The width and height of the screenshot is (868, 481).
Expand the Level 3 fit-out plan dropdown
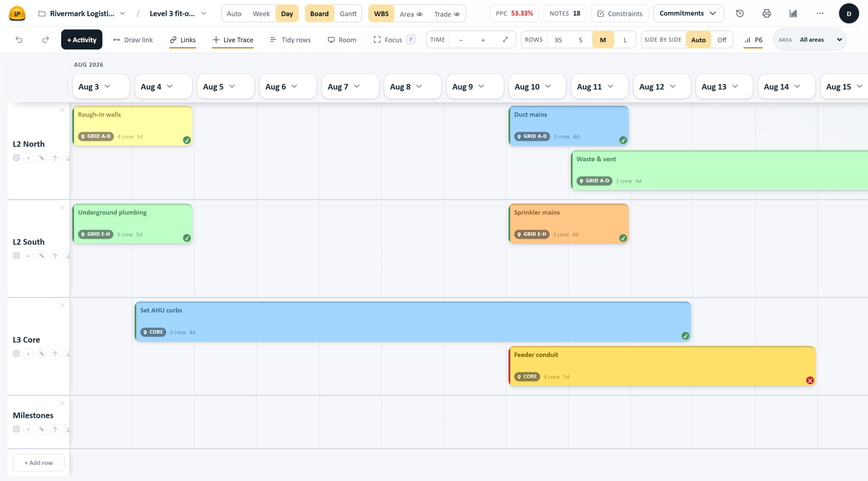204,13
